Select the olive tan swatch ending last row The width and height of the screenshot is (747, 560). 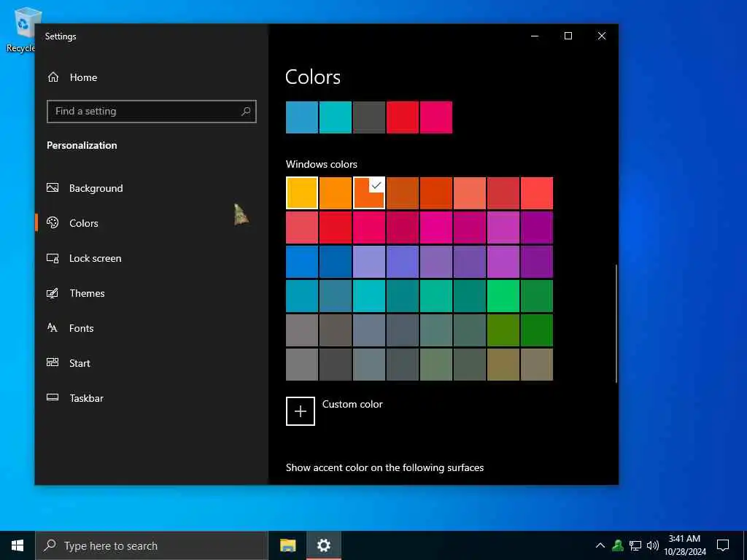click(x=537, y=365)
